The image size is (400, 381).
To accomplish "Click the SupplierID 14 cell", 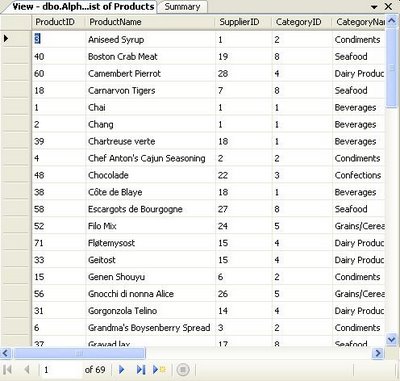I will click(x=244, y=311).
